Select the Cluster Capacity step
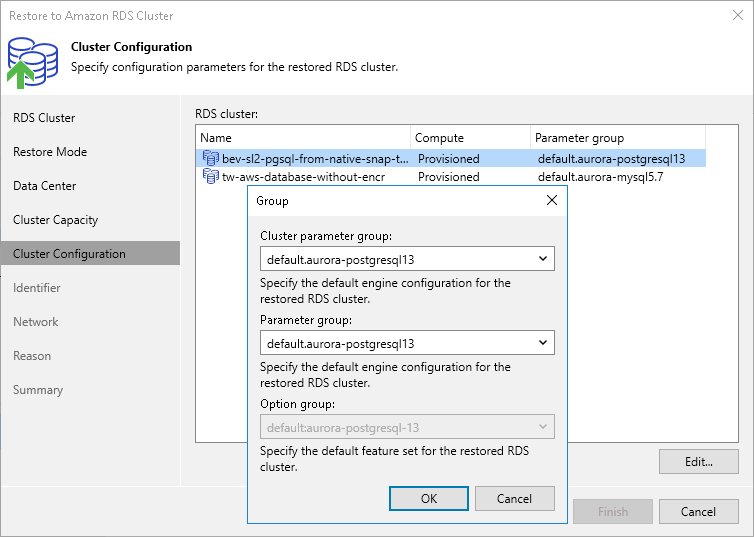The height and width of the screenshot is (537, 754). pyautogui.click(x=55, y=220)
